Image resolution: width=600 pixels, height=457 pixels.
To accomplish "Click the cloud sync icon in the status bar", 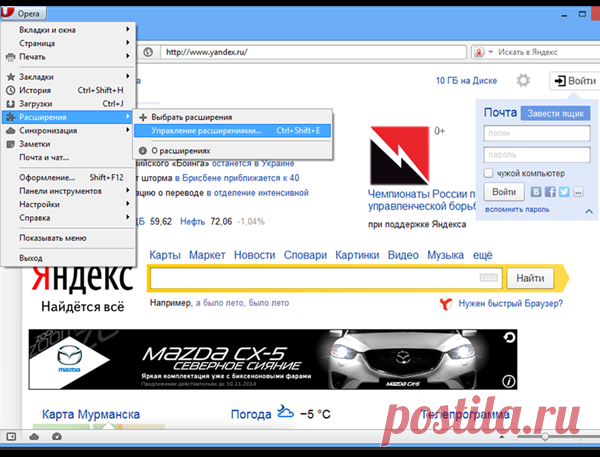I will (x=34, y=436).
